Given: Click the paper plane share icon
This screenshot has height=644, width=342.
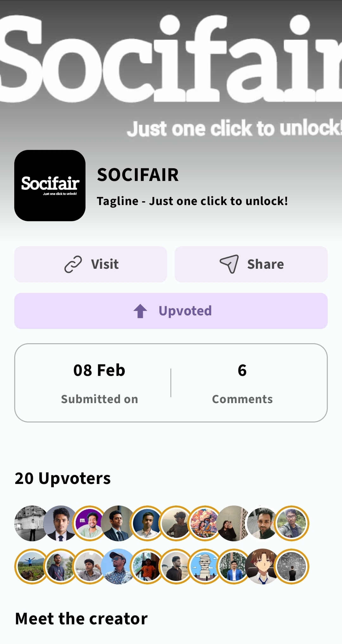Looking at the screenshot, I should [x=229, y=264].
